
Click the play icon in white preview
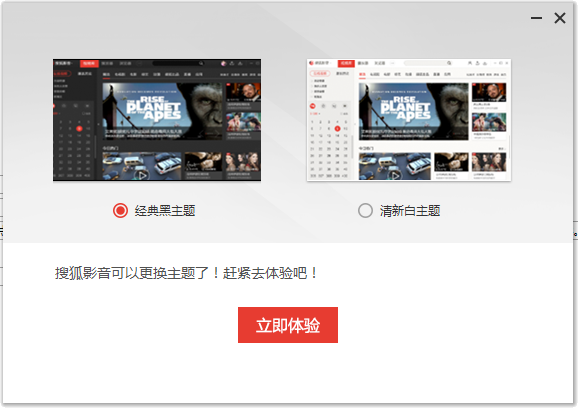tap(395, 175)
